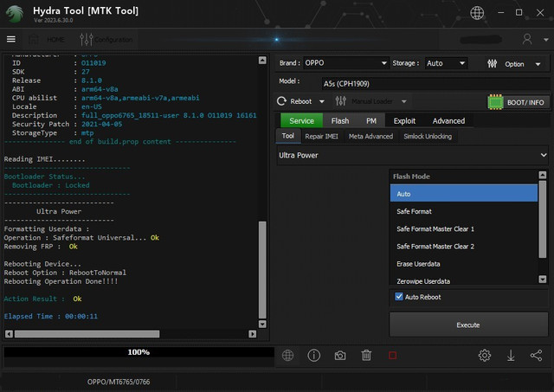
Task: Click the Execute button
Action: coord(468,325)
